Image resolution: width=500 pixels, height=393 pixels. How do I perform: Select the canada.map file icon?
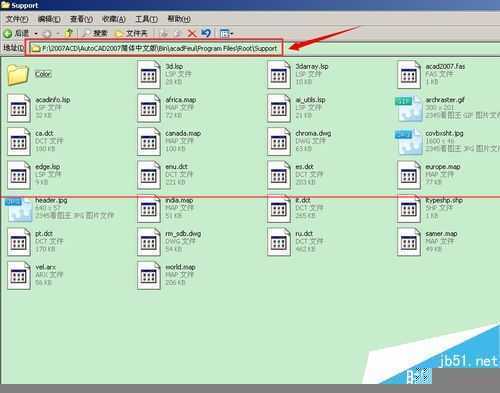[x=149, y=142]
